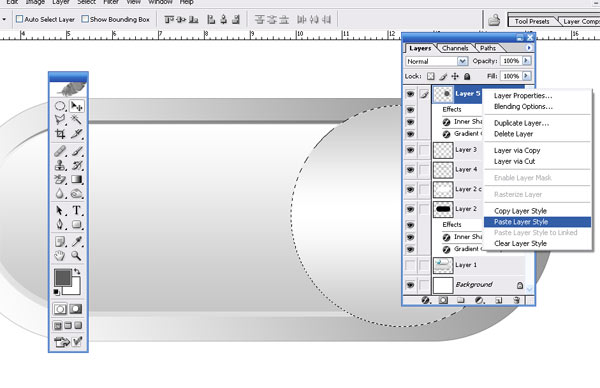Switch to the Channels tab
This screenshot has width=600, height=388.
[x=455, y=48]
